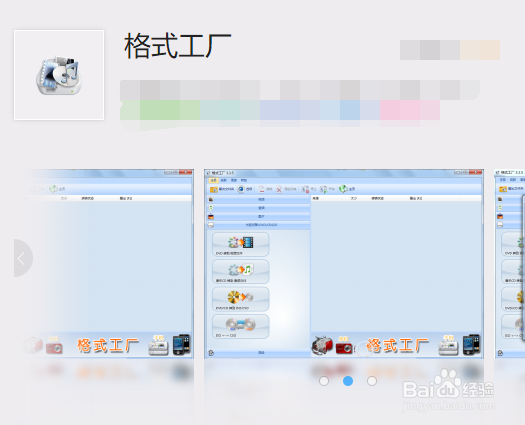Select the first carousel page dot

[324, 381]
